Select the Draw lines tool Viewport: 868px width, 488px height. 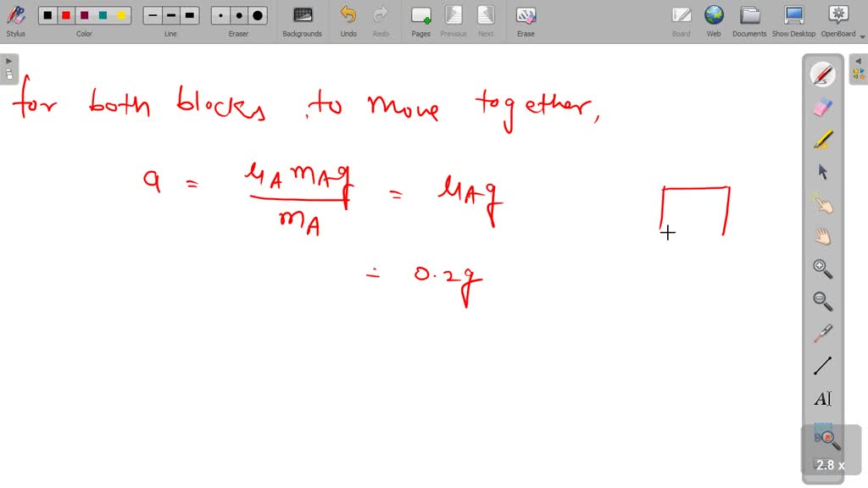[821, 365]
